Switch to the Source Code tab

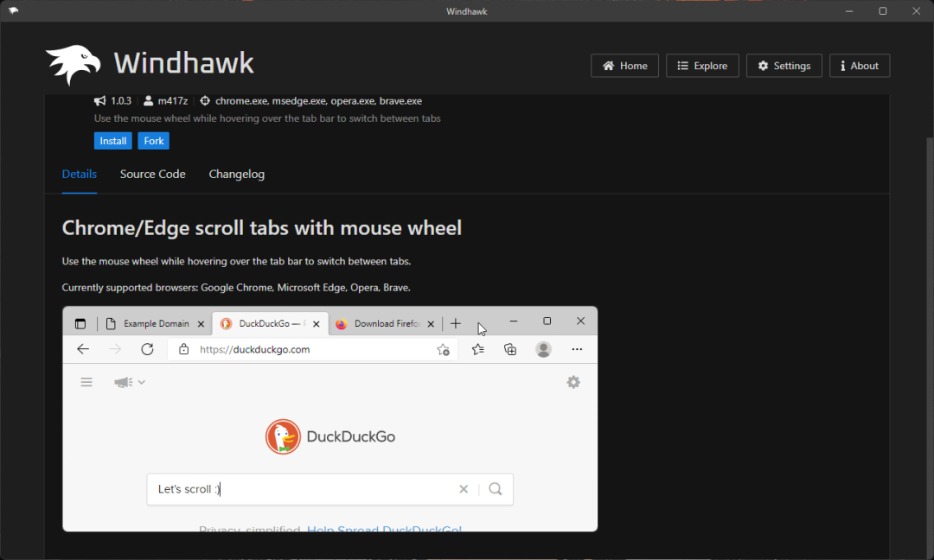pos(152,174)
